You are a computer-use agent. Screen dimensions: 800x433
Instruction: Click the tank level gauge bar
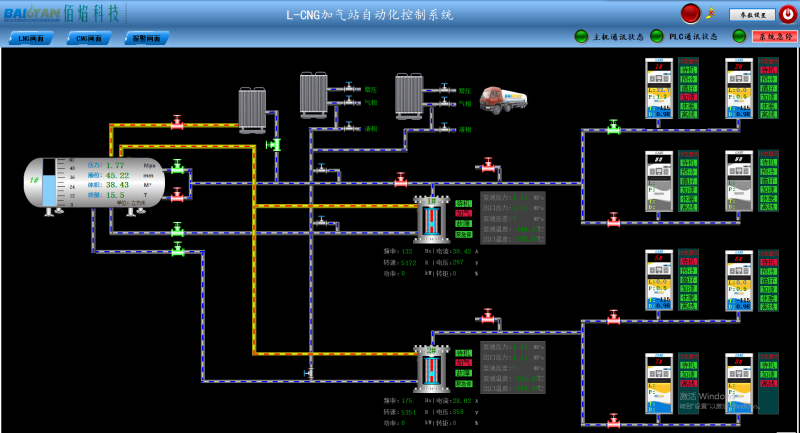coord(49,182)
